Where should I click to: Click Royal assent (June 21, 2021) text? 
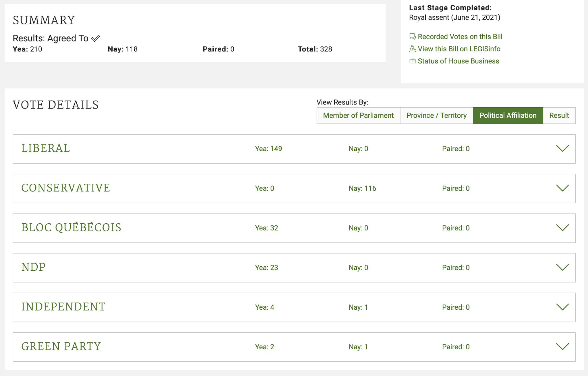(454, 18)
